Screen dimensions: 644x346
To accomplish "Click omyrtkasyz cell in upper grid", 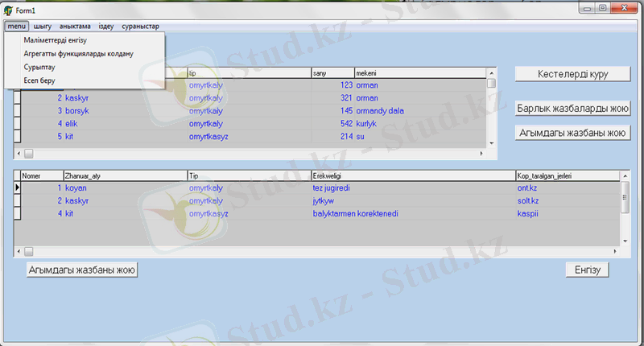I will (250, 136).
